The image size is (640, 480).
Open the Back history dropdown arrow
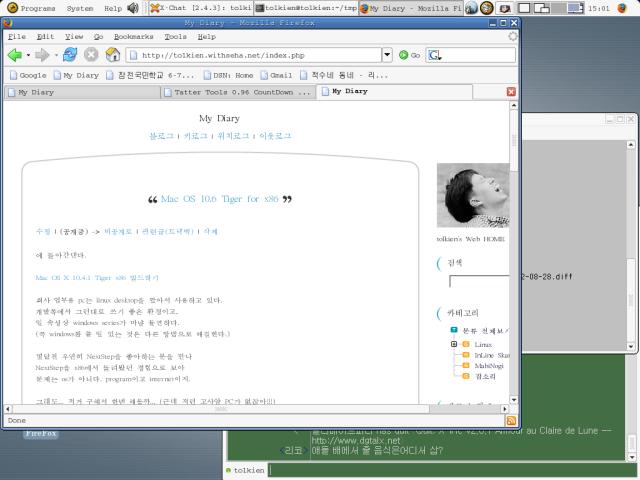pos(28,55)
